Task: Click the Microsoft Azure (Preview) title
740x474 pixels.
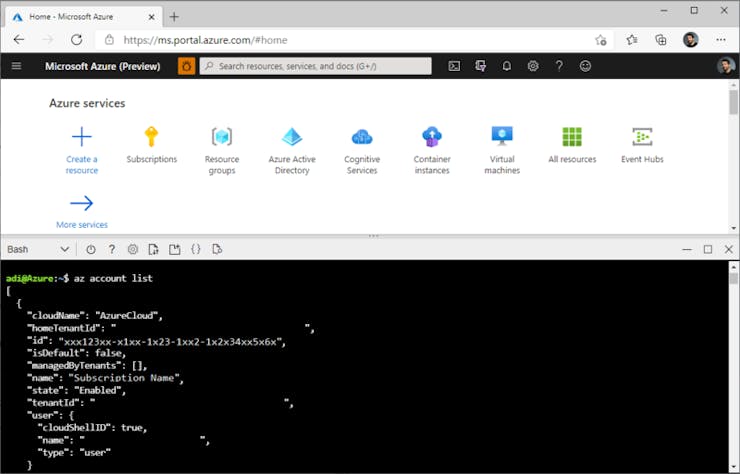Action: (x=102, y=66)
